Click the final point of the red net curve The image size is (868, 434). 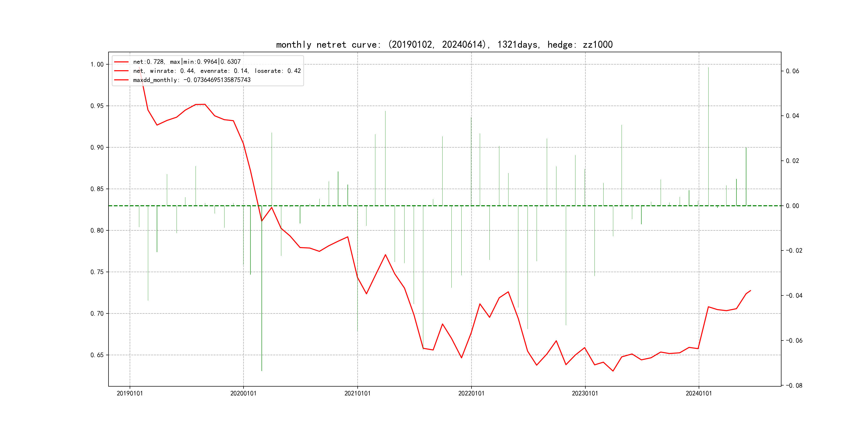pyautogui.click(x=750, y=290)
